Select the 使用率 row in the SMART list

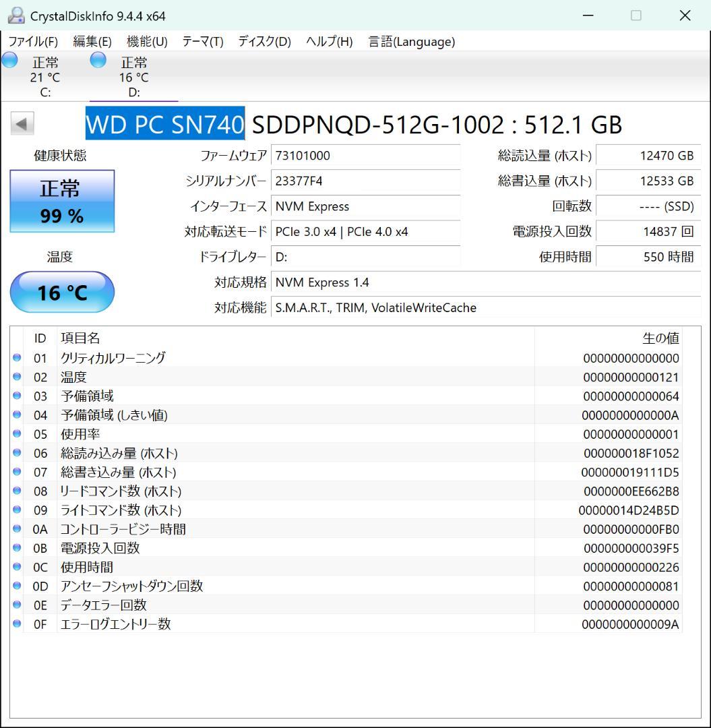(x=270, y=434)
